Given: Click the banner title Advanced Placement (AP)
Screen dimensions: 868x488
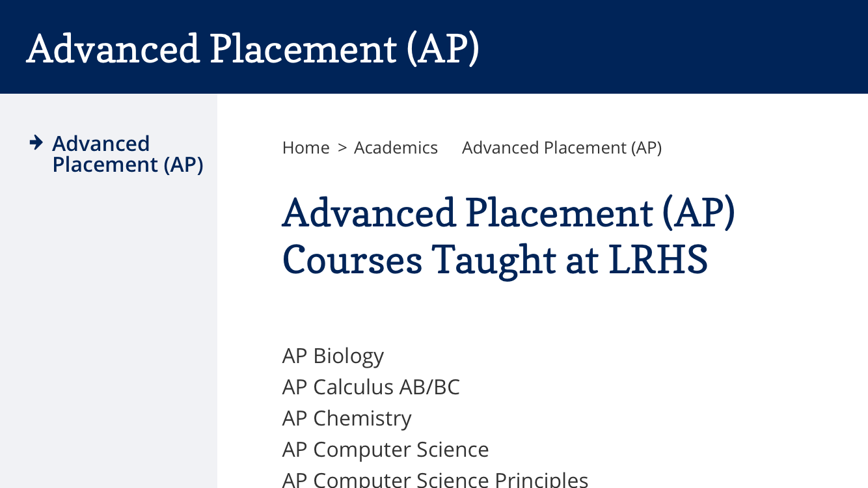Looking at the screenshot, I should (252, 48).
